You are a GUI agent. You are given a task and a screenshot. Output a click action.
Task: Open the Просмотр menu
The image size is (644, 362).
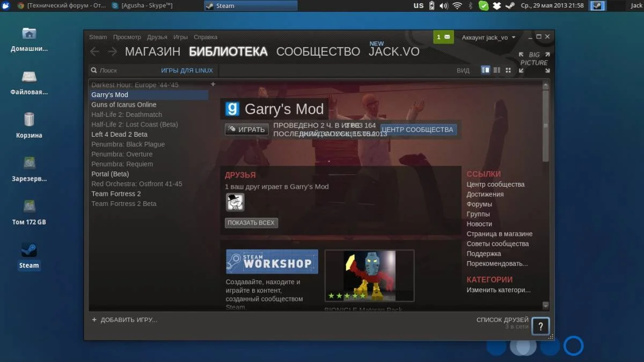pyautogui.click(x=127, y=37)
